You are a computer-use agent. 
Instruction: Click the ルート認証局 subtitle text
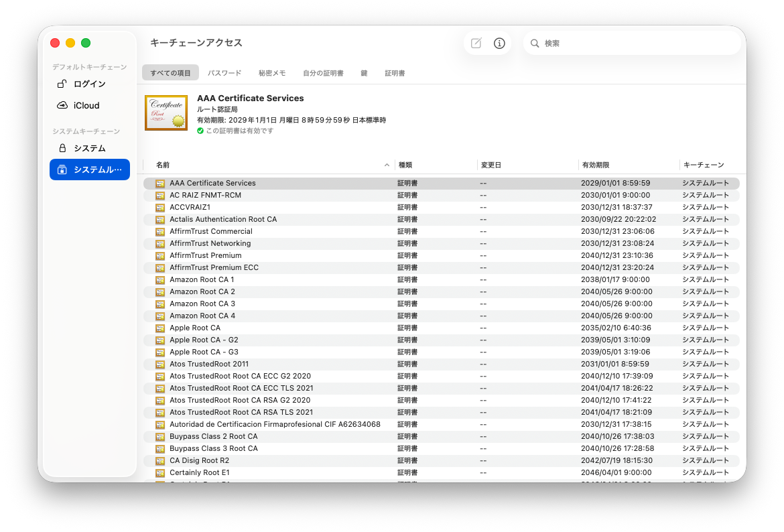pyautogui.click(x=217, y=109)
